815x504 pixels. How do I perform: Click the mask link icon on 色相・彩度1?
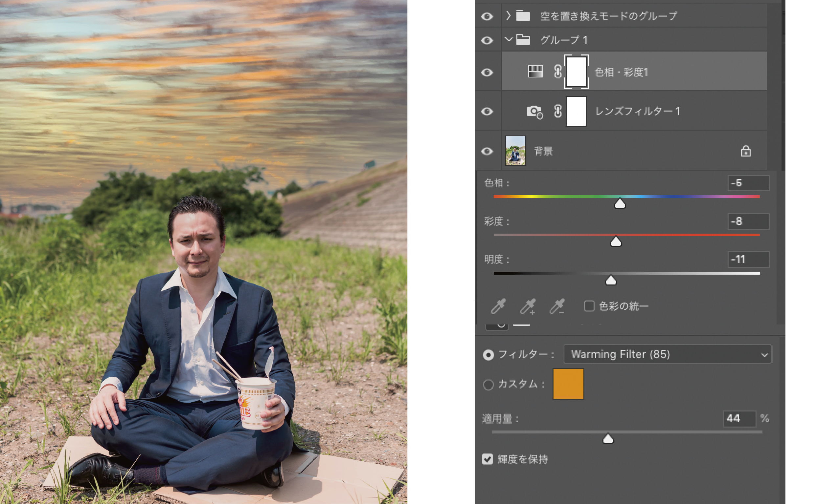(x=557, y=72)
